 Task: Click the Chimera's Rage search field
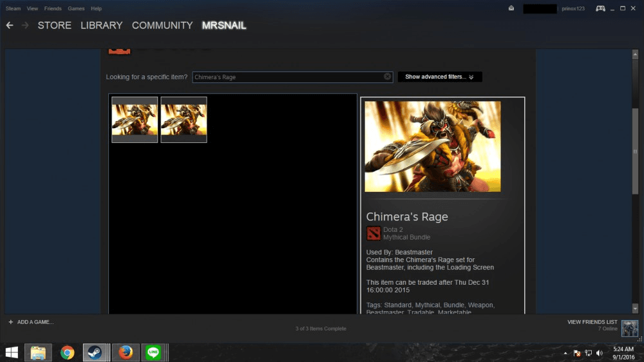(292, 77)
